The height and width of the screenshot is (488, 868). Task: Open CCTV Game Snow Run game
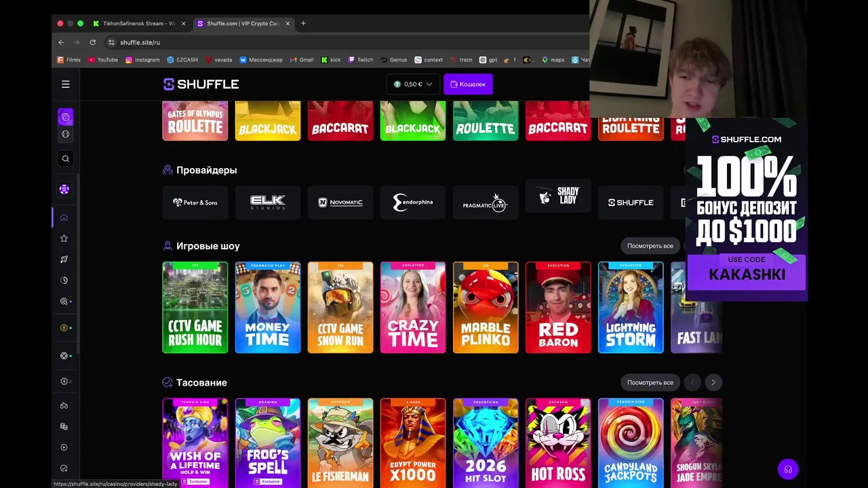click(x=340, y=308)
